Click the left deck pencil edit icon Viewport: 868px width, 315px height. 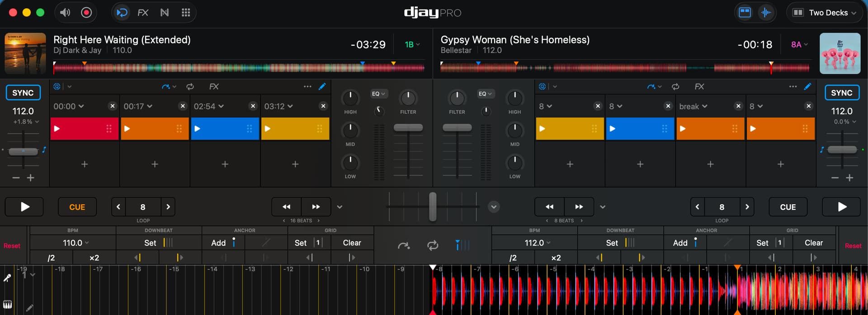[x=322, y=86]
